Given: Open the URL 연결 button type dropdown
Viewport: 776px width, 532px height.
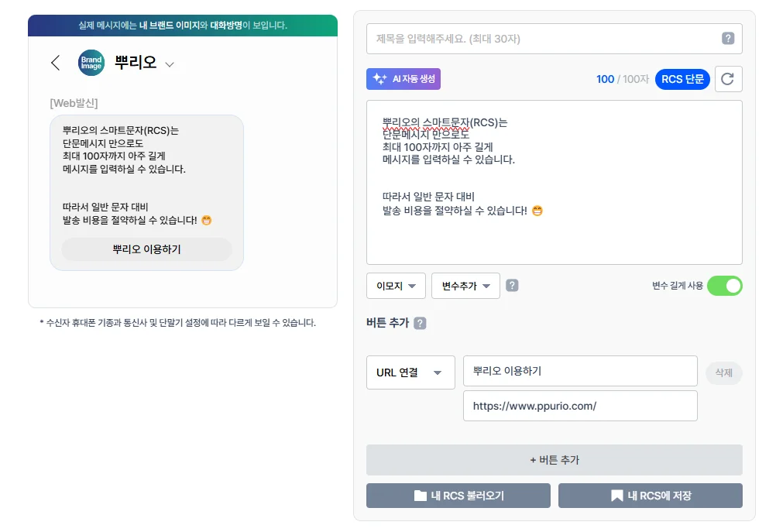Looking at the screenshot, I should [410, 372].
